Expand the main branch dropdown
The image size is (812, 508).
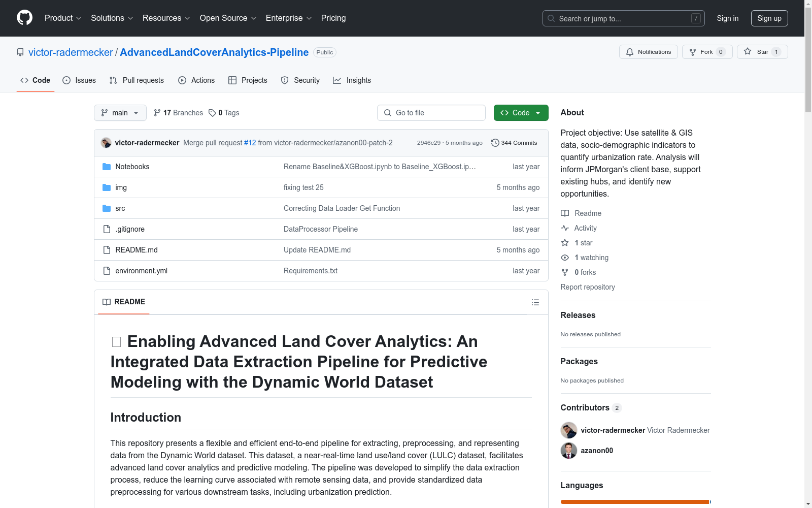click(x=120, y=113)
